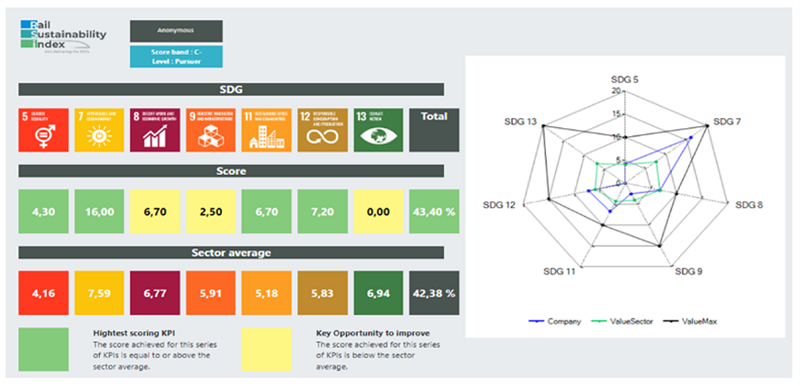This screenshot has height=386, width=800.
Task: Click the SDG 5 Gender Equality icon
Action: coord(43,130)
